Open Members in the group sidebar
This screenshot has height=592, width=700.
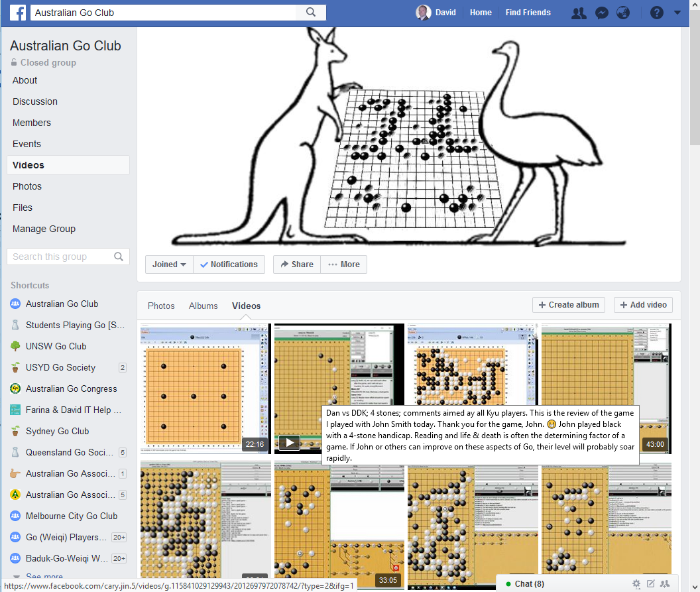[32, 123]
